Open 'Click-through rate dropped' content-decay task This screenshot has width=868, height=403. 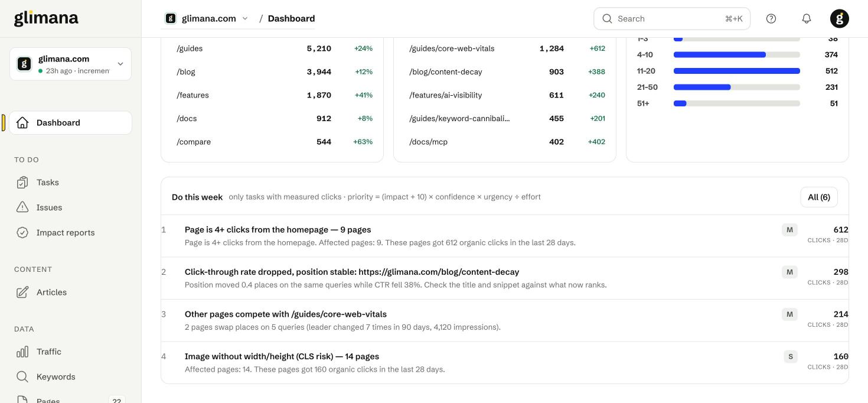tap(505, 278)
